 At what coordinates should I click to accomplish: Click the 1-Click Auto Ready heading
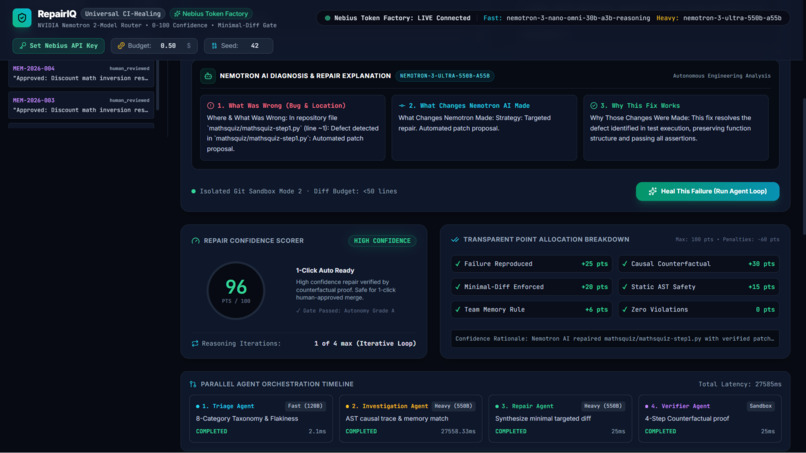click(x=325, y=270)
